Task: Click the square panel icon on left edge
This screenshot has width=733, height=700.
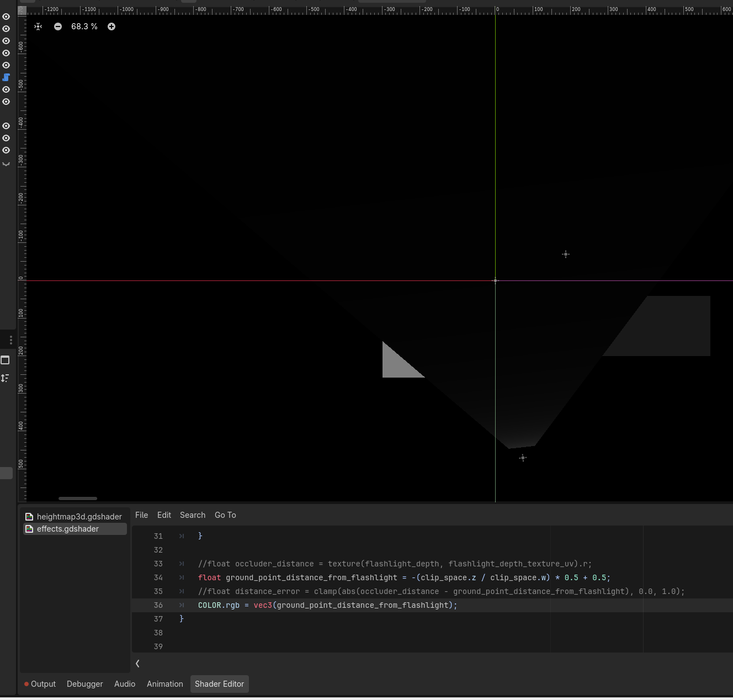Action: point(5,360)
